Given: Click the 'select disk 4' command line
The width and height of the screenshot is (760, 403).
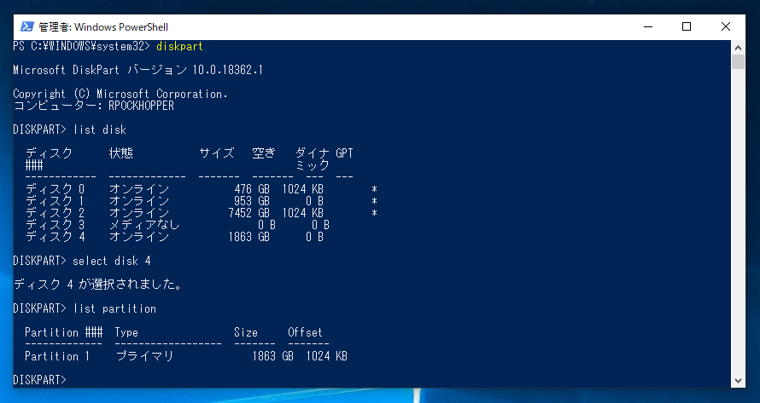Looking at the screenshot, I should click(x=82, y=261).
